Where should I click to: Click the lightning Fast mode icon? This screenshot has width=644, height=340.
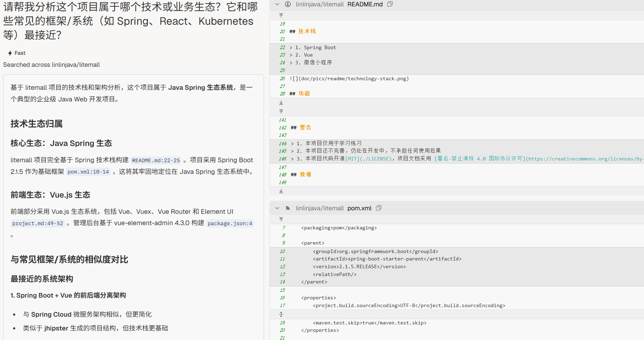[10, 53]
